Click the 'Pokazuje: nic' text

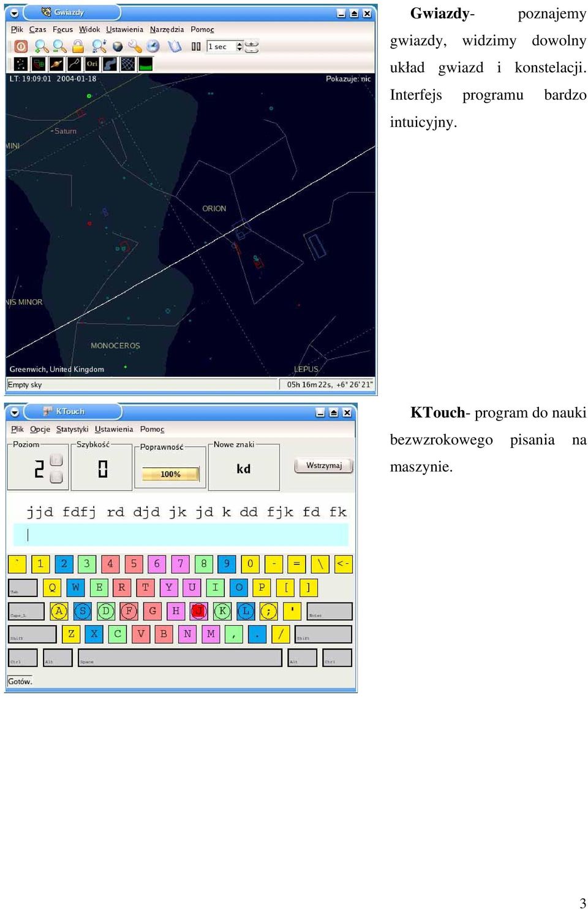(x=348, y=78)
